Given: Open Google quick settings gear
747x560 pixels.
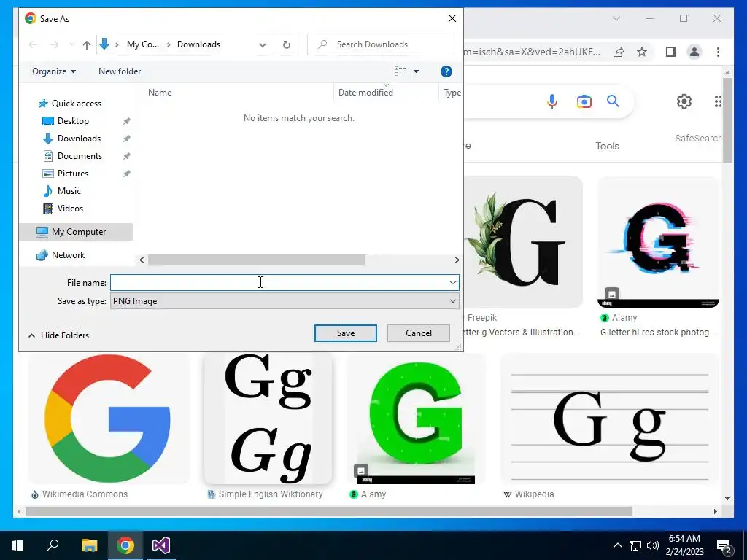Looking at the screenshot, I should (x=684, y=101).
